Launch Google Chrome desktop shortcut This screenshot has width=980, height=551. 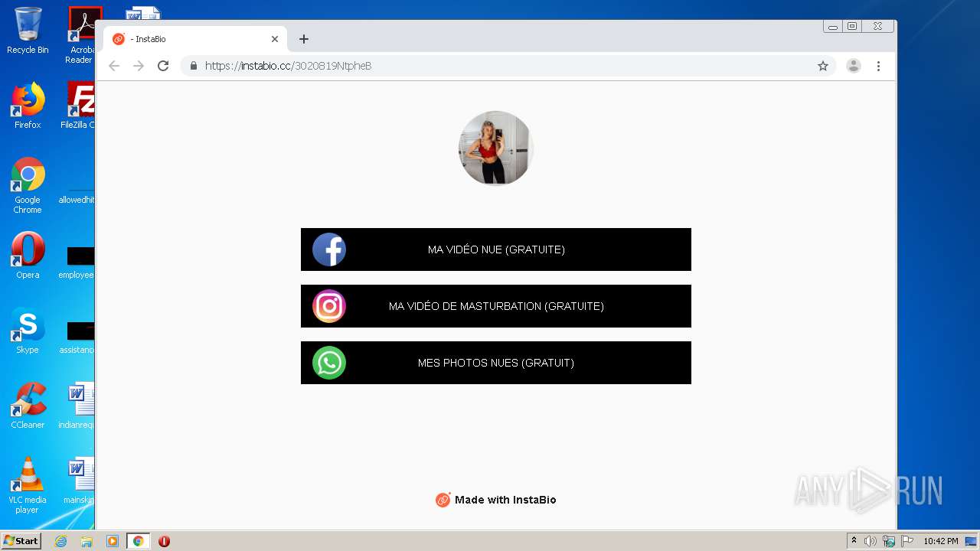pos(28,185)
